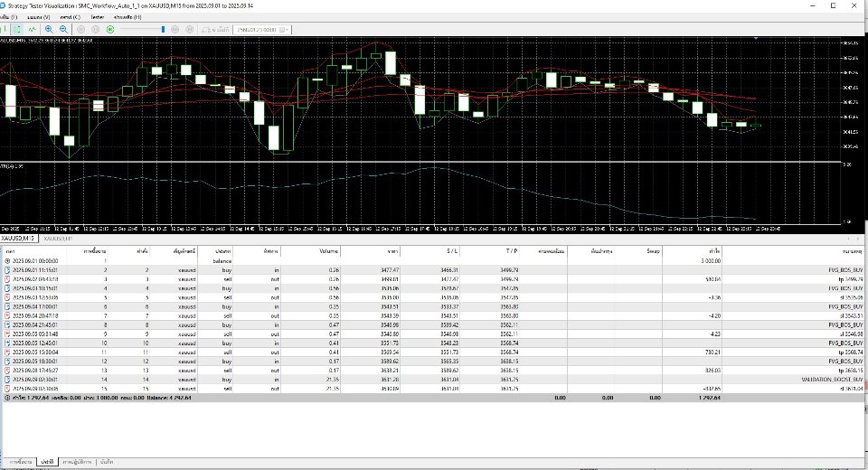Click the buy deal icon at 2025.09.05 12:45:01
The height and width of the screenshot is (470, 868).
click(7, 343)
